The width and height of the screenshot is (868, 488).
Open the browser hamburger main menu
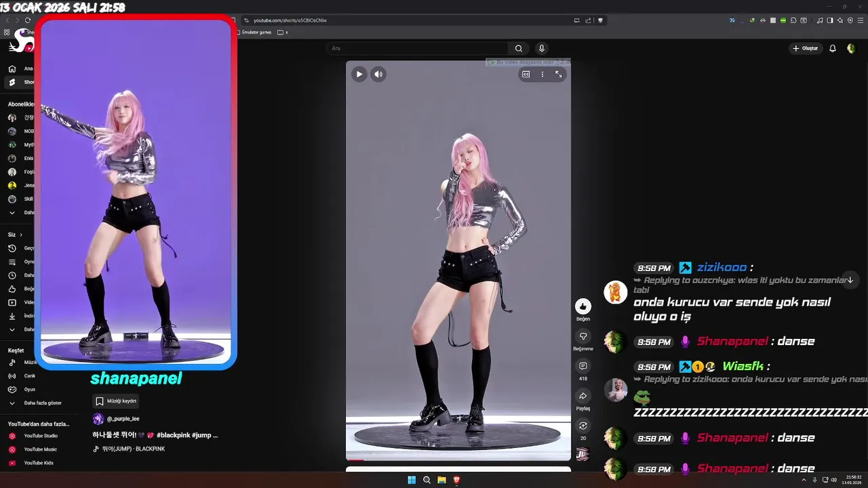tap(861, 20)
